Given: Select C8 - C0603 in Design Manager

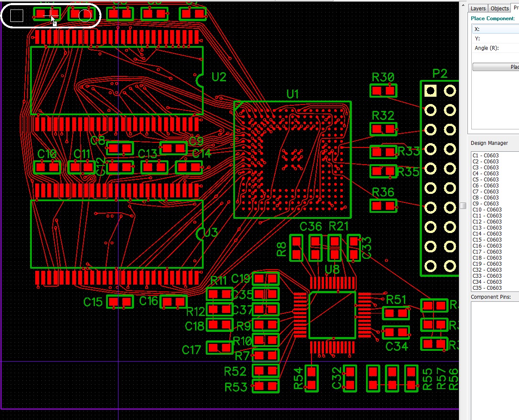Looking at the screenshot, I should point(485,197).
